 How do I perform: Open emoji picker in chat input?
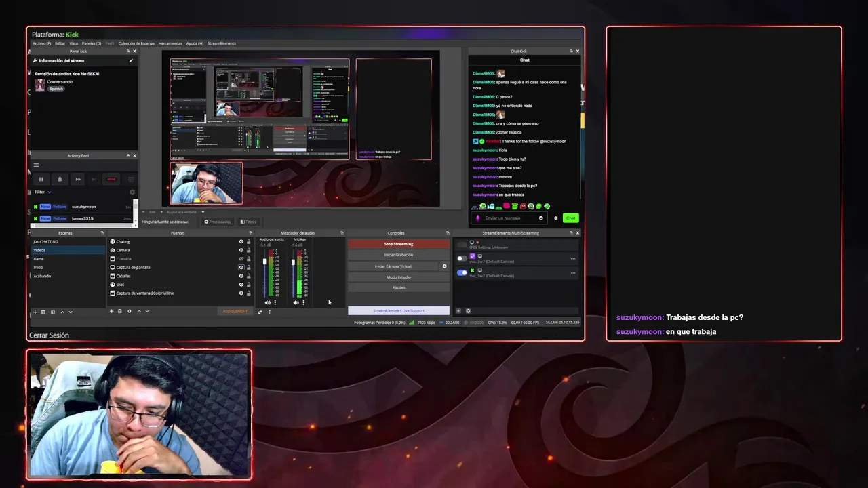coord(540,218)
